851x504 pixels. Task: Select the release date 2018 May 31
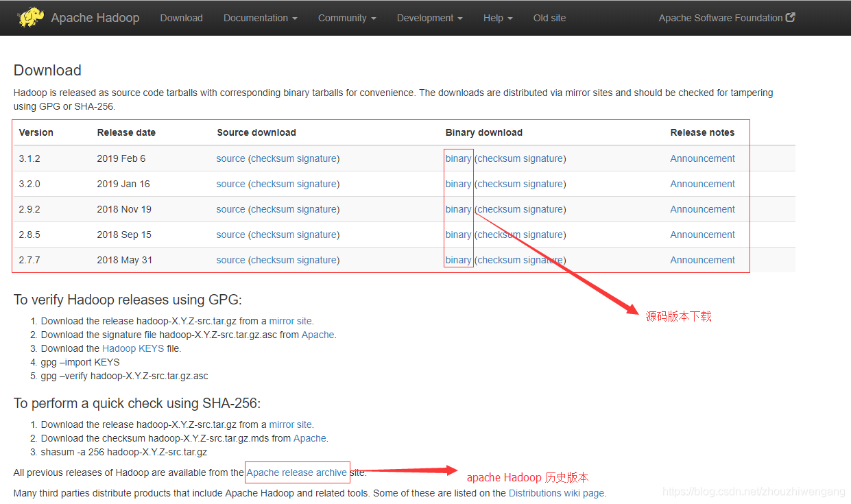click(x=125, y=260)
